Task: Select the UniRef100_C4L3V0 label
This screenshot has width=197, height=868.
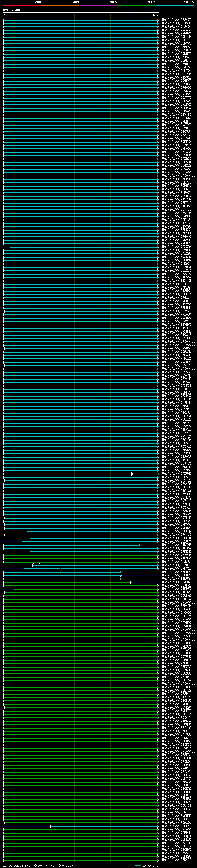Action: [x=177, y=592]
